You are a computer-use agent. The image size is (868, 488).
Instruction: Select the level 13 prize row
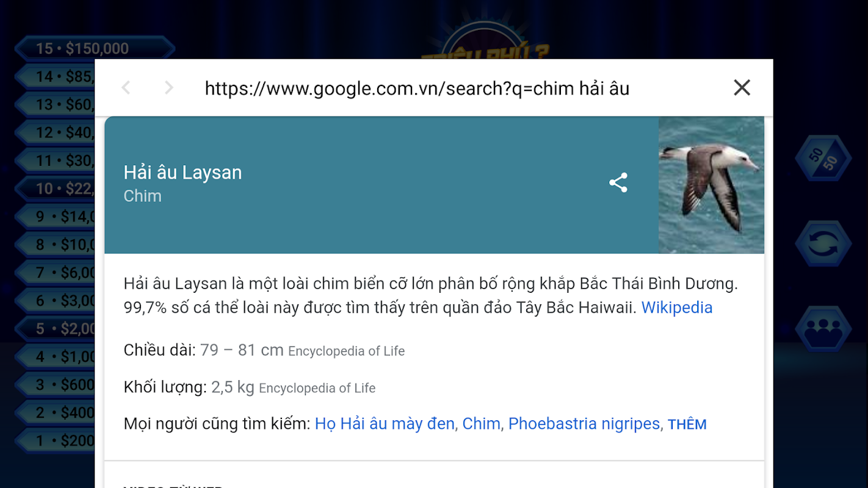coord(55,104)
